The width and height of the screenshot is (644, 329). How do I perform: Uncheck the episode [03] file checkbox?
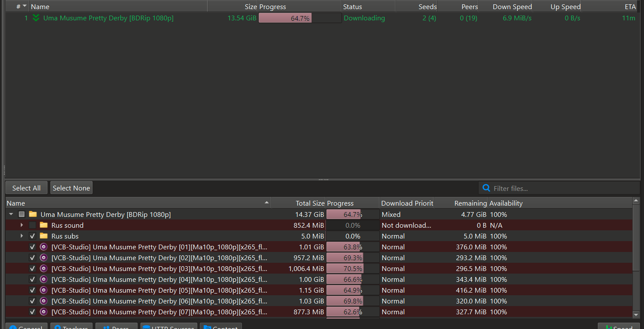click(x=32, y=268)
